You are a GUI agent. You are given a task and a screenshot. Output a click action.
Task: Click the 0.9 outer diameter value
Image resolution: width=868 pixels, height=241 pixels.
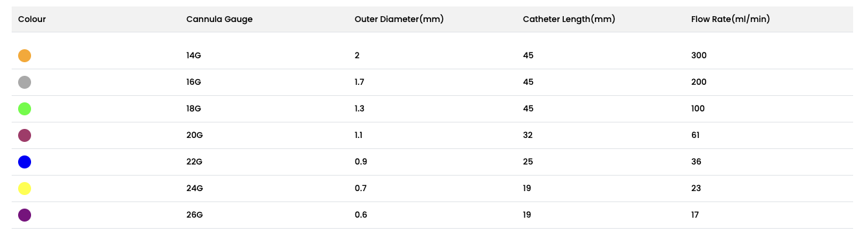point(361,162)
